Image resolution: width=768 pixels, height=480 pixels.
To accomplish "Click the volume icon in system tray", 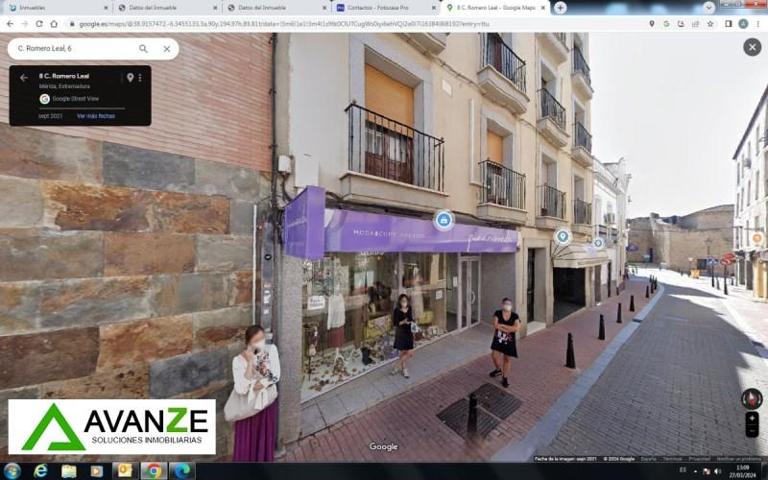I will pyautogui.click(x=718, y=471).
